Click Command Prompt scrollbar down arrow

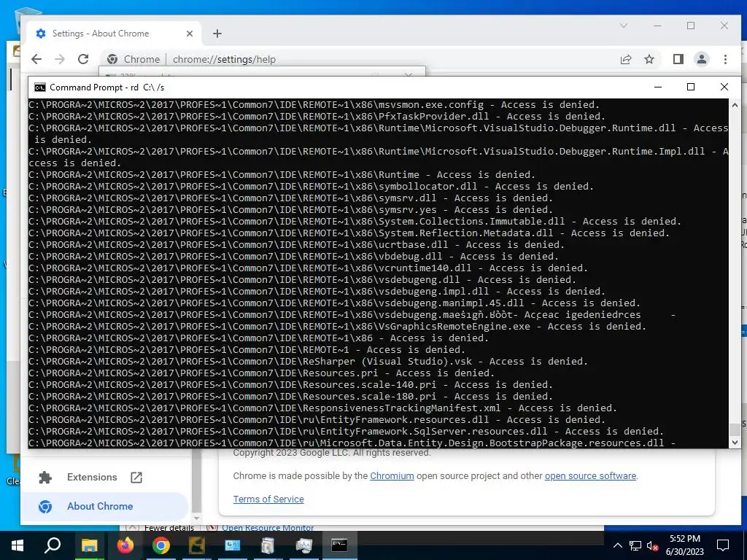[x=735, y=443]
